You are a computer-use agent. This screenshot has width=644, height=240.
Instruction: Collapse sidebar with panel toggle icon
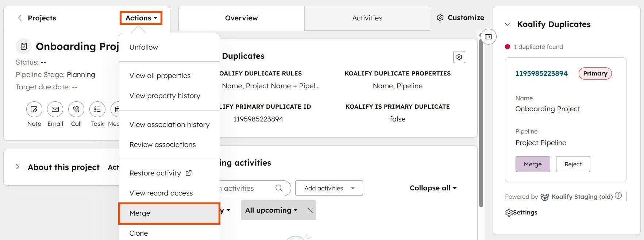(489, 37)
